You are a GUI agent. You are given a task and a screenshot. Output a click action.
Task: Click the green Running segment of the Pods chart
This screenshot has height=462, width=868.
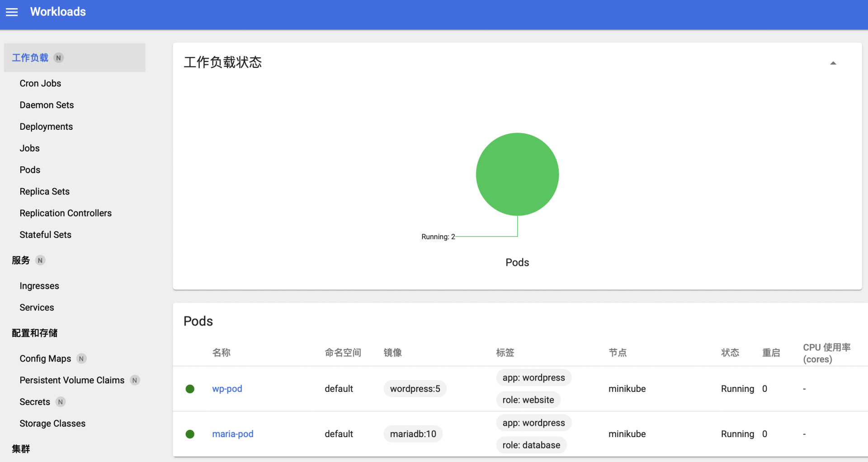coord(517,174)
